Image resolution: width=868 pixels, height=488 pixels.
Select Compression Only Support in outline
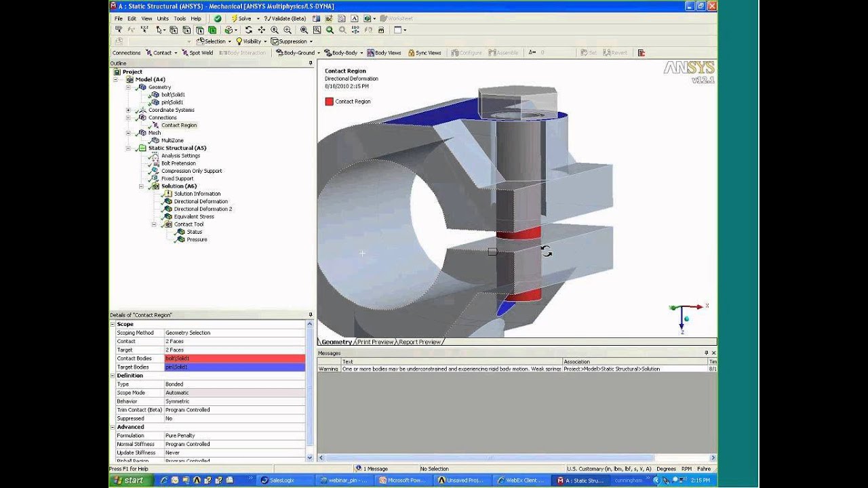191,171
